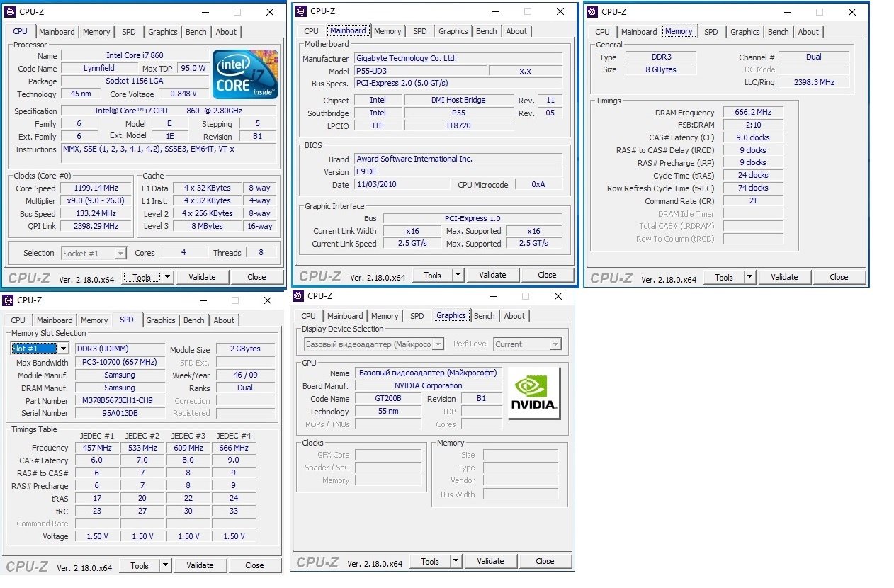Open the About tab in the Graphics window
The image size is (894, 588).
click(514, 316)
